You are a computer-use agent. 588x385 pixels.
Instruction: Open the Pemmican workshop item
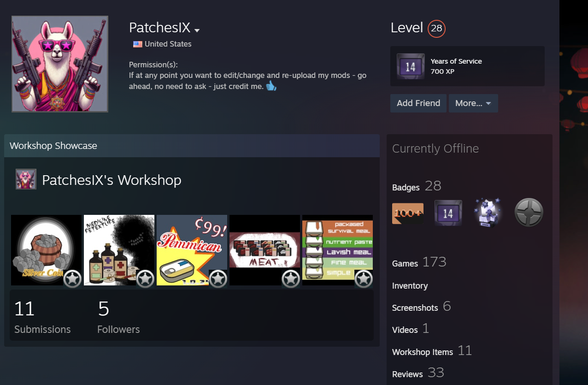(x=192, y=250)
